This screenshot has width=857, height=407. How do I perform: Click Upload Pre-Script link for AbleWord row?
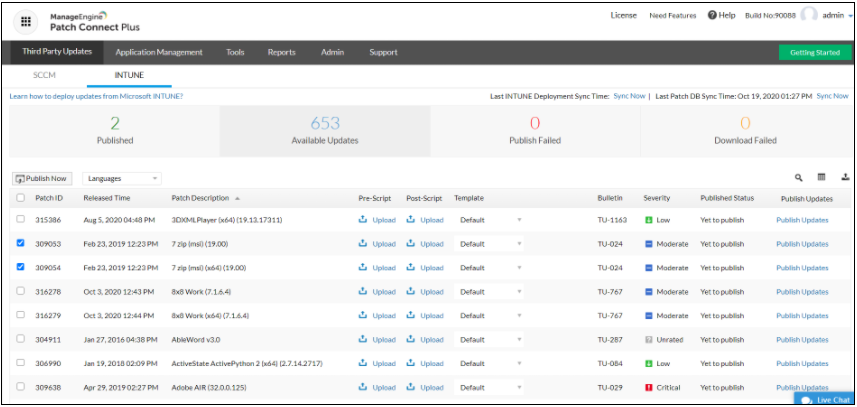point(384,339)
